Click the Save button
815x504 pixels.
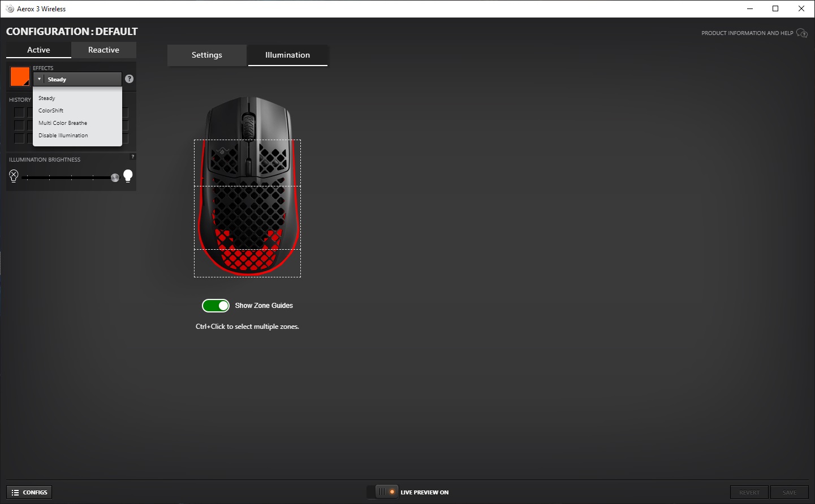coord(790,493)
